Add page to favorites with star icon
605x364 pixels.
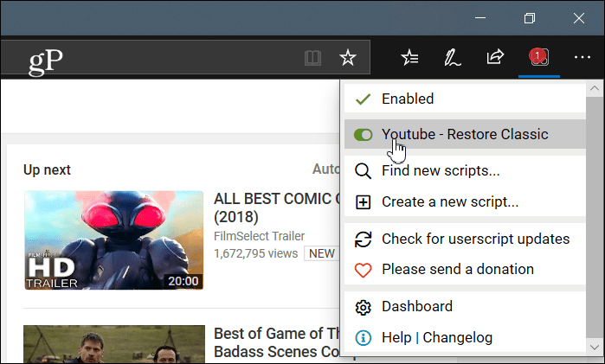click(348, 57)
